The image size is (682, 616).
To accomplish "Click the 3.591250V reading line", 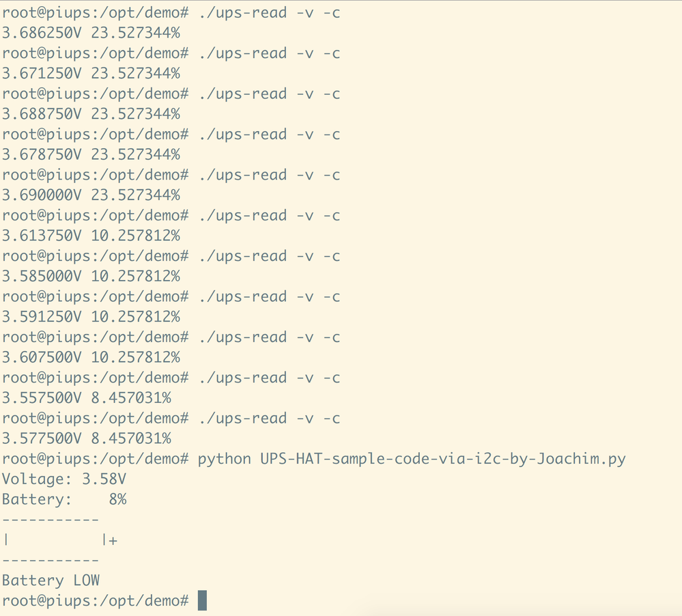I will point(42,317).
